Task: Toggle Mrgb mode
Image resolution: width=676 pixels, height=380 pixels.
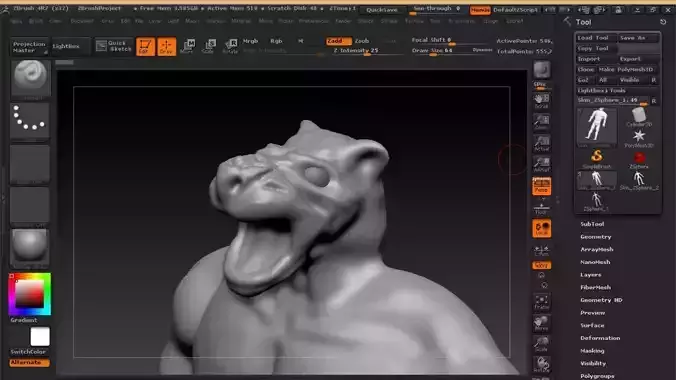Action: (x=250, y=41)
